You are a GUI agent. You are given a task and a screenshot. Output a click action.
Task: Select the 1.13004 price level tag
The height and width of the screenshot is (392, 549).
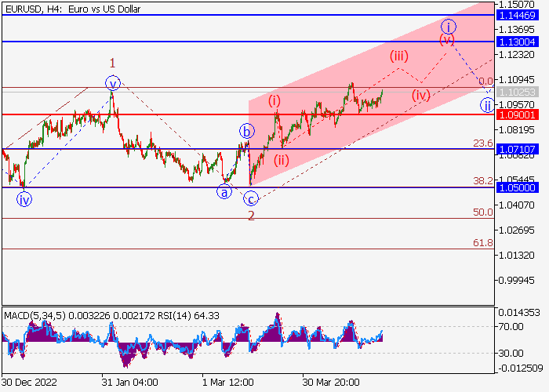[x=521, y=42]
